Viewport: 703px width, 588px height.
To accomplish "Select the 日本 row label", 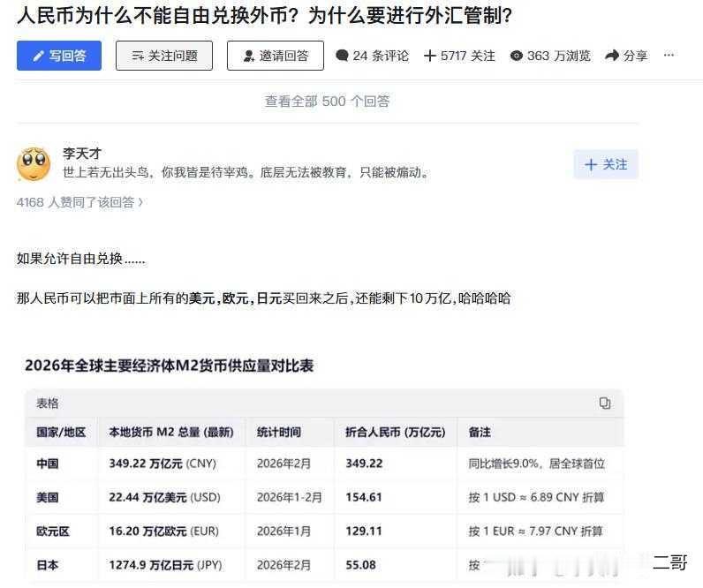I will (x=48, y=565).
